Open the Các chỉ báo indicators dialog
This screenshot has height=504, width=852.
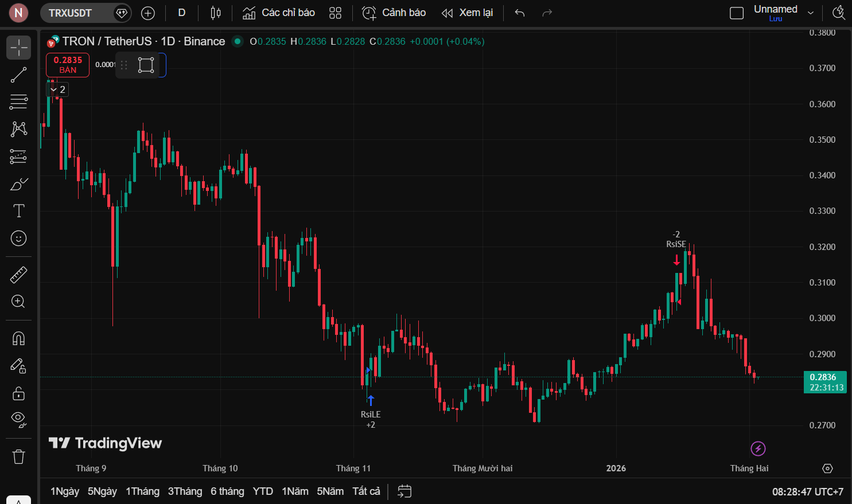pos(279,13)
